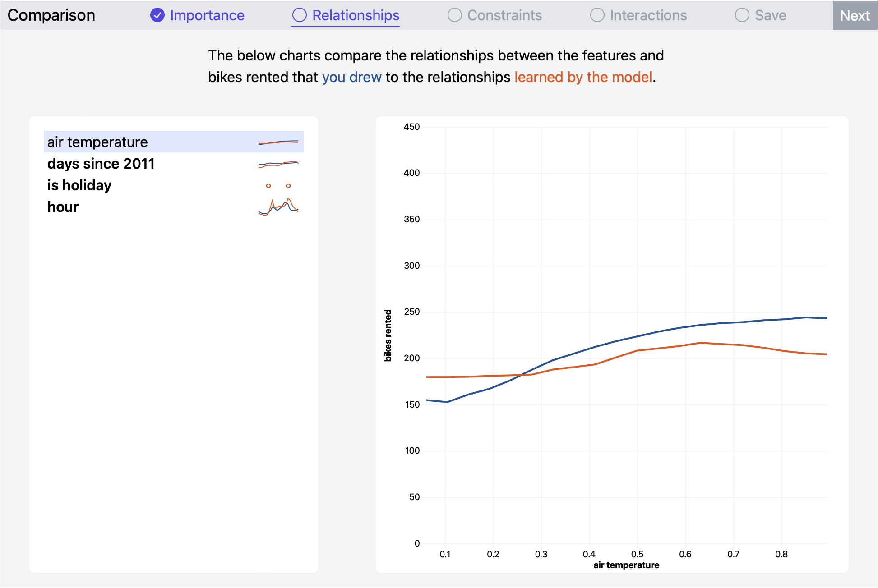This screenshot has height=588, width=878.
Task: Switch to the Constraints tab label
Action: click(x=504, y=15)
